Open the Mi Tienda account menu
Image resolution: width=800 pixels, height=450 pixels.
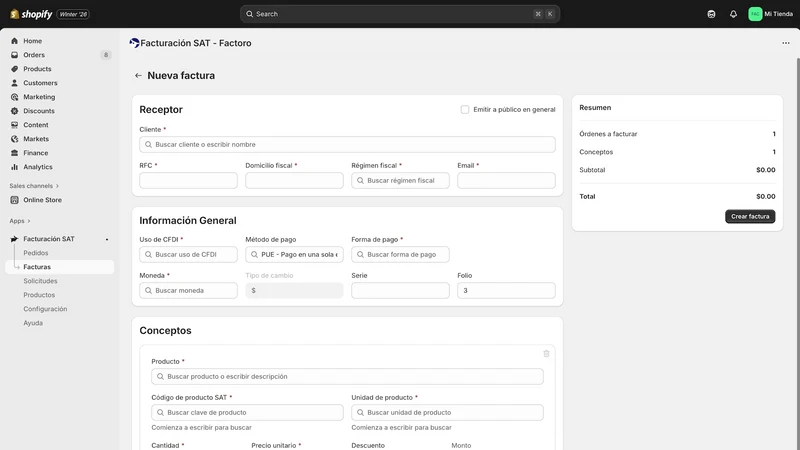pyautogui.click(x=770, y=14)
